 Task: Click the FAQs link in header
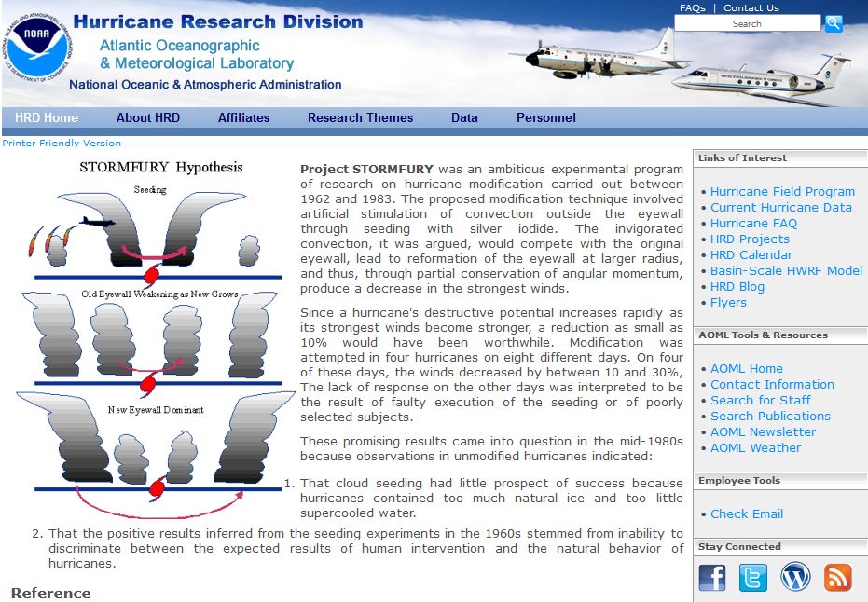click(693, 7)
